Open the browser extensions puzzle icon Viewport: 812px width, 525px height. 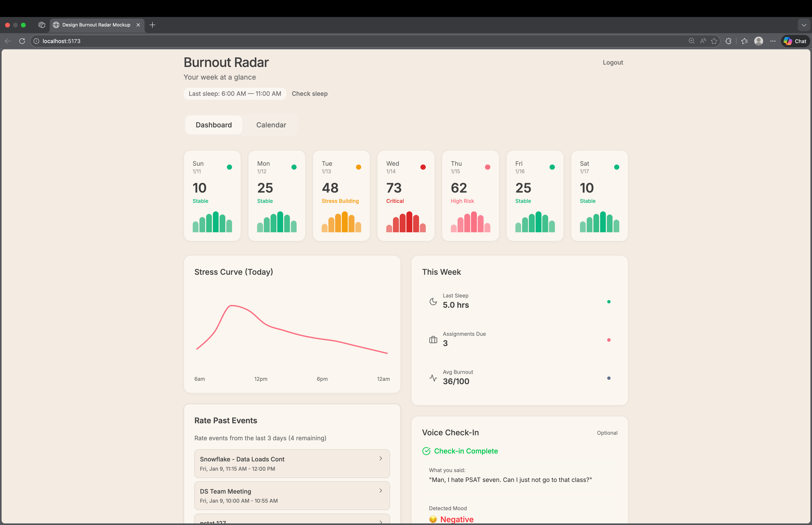click(728, 41)
